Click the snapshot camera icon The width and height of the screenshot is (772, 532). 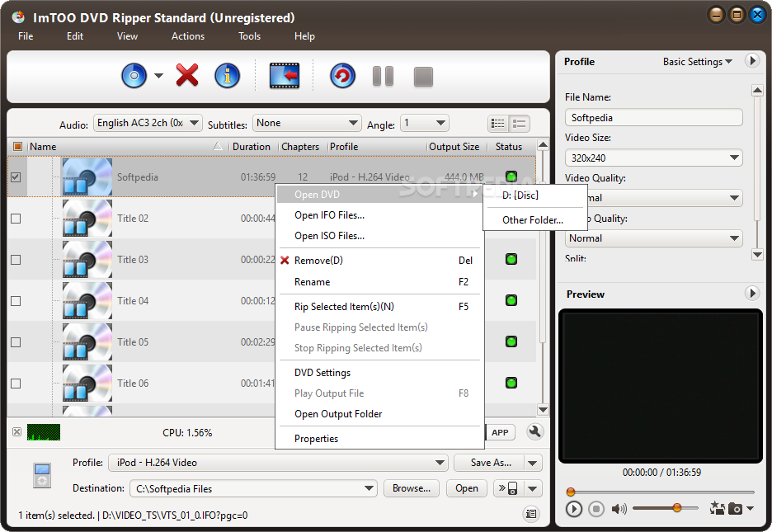click(x=735, y=508)
